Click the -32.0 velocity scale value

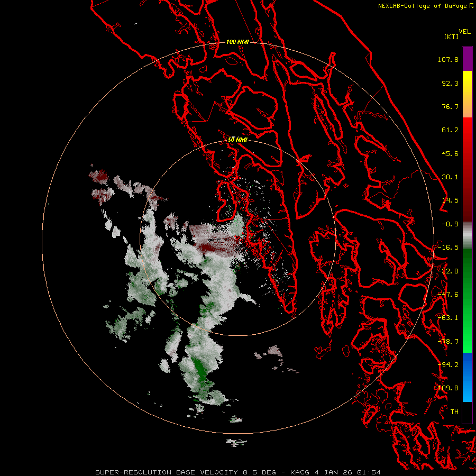(x=448, y=271)
